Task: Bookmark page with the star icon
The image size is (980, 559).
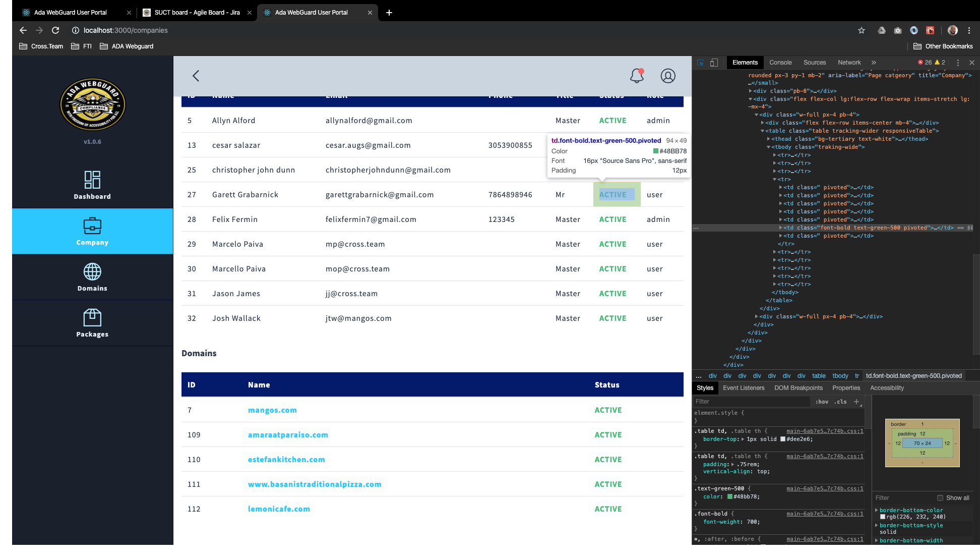Action: pos(862,30)
